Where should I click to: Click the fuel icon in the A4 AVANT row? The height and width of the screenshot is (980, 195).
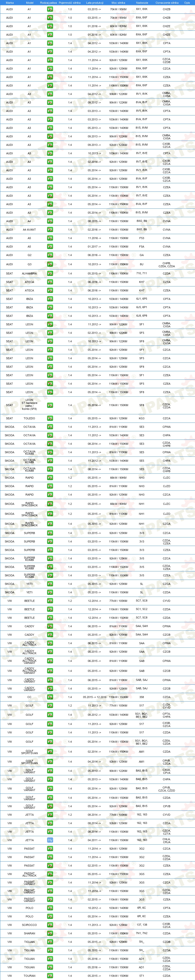click(x=50, y=229)
